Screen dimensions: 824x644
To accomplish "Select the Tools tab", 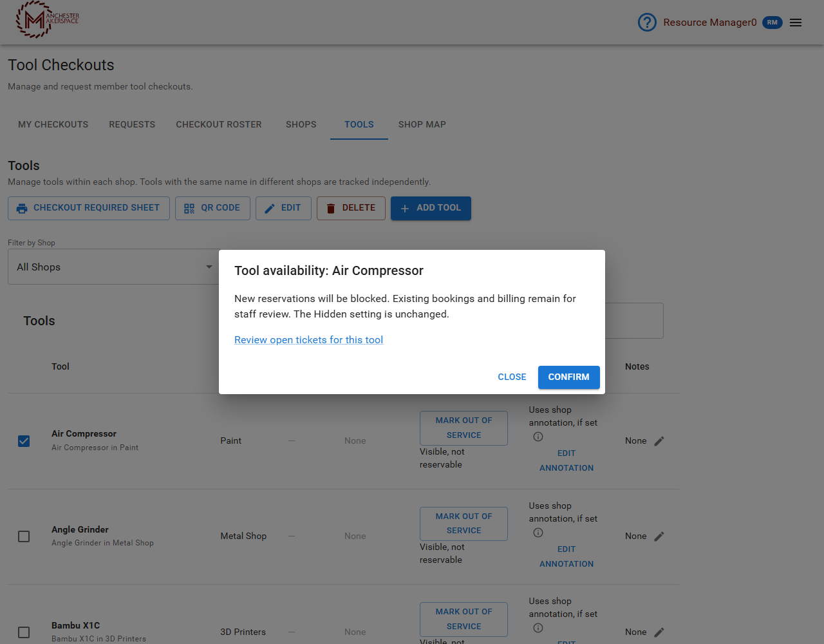I will 359,124.
